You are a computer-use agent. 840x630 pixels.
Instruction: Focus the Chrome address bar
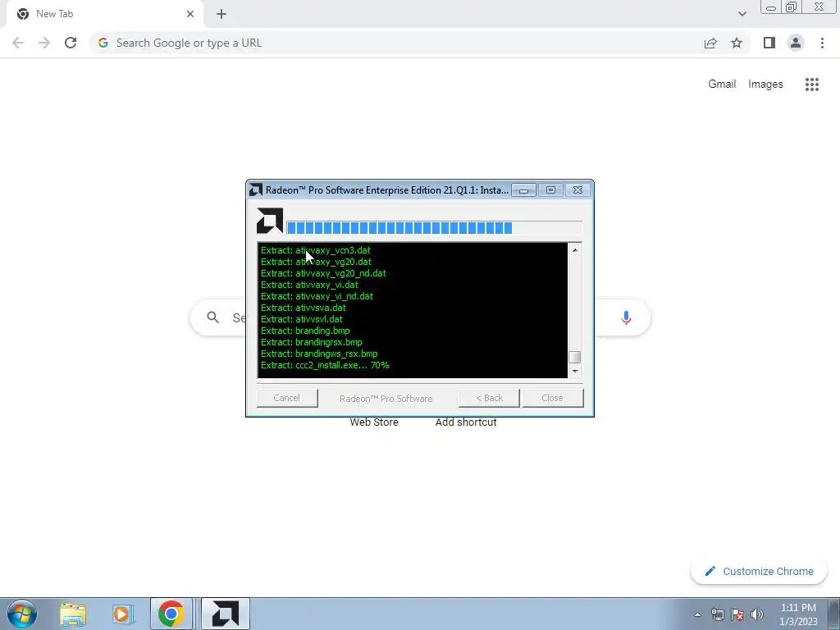396,43
